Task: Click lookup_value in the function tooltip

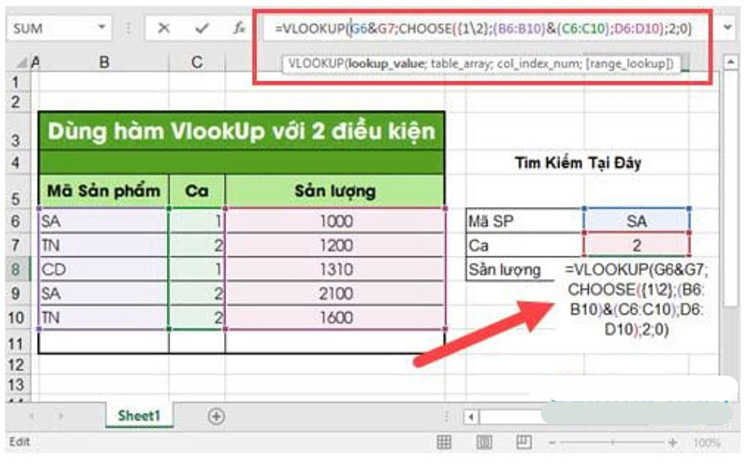Action: click(386, 64)
